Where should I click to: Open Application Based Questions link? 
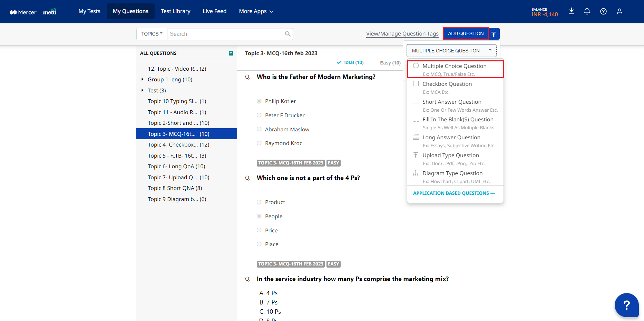[454, 193]
